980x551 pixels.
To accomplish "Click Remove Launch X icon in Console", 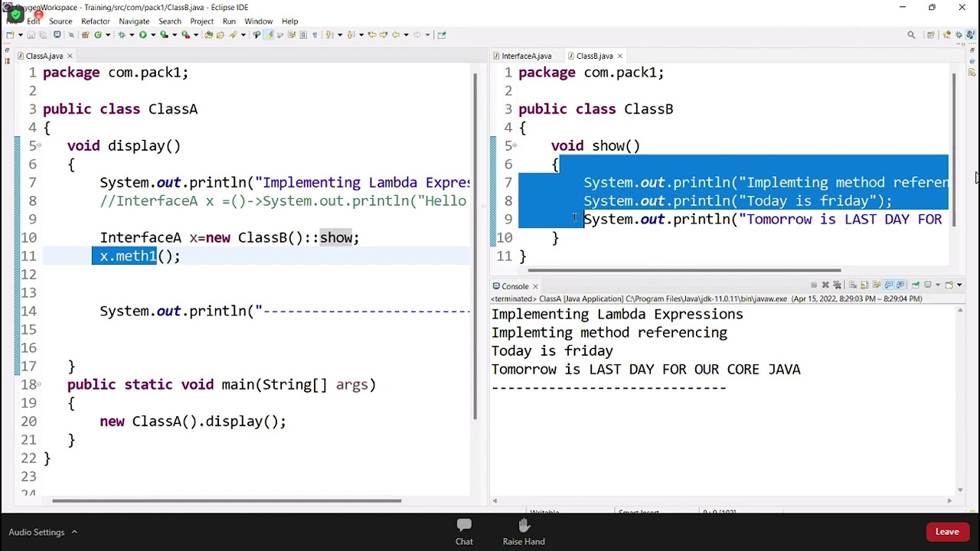I will tap(825, 285).
